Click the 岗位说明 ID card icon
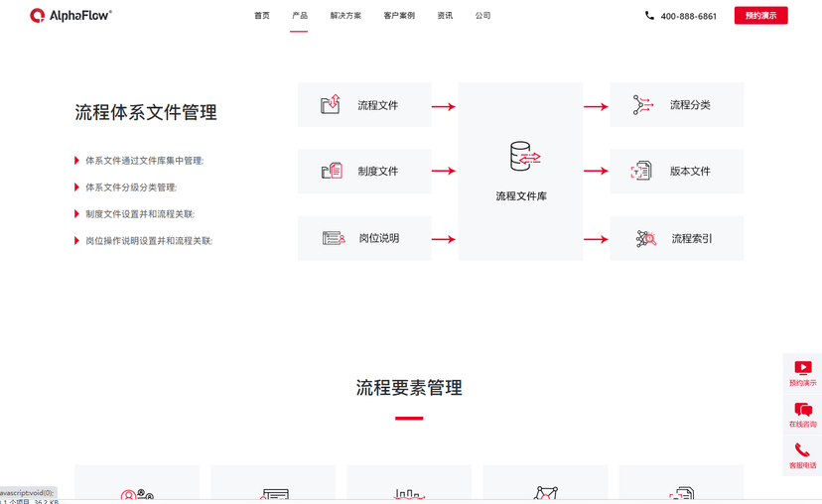Screen dimensions: 822x504 click(x=334, y=238)
